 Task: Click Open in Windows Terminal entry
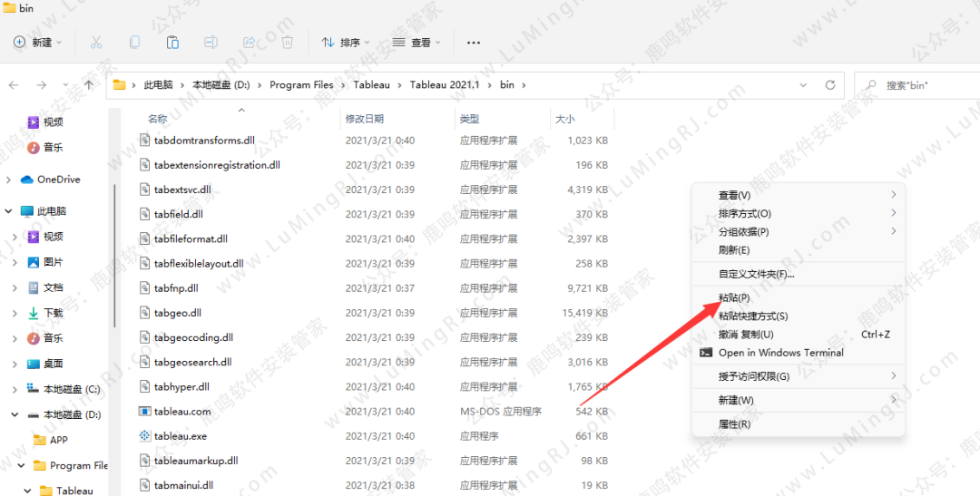point(780,353)
